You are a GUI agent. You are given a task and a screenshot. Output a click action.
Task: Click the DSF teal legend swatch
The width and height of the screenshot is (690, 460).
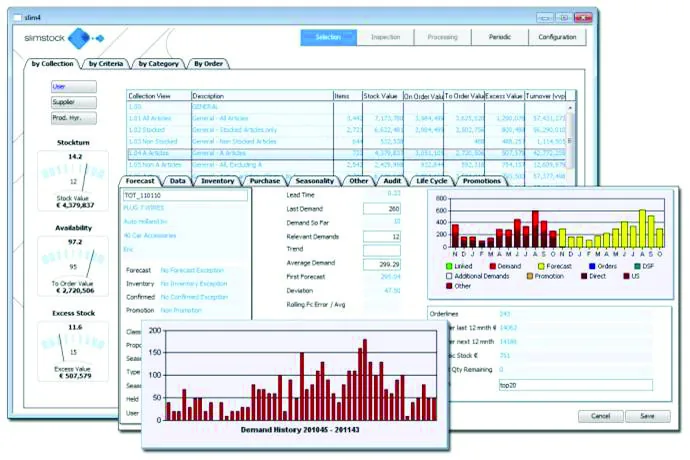point(637,266)
